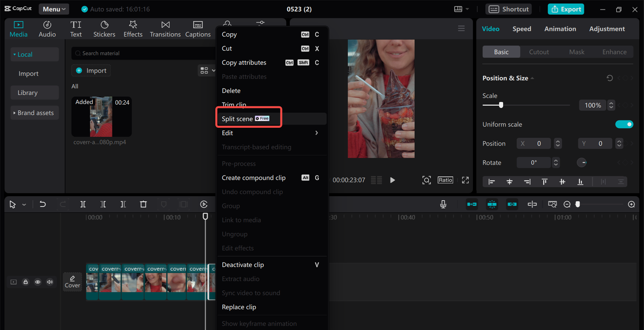Choose Replace clip in context menu

[272, 307]
